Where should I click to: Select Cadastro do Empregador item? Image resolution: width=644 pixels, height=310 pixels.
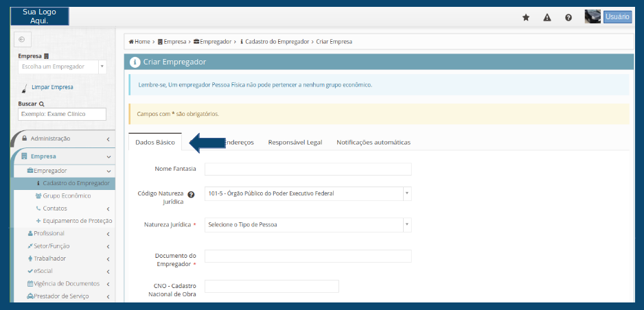[x=65, y=183]
